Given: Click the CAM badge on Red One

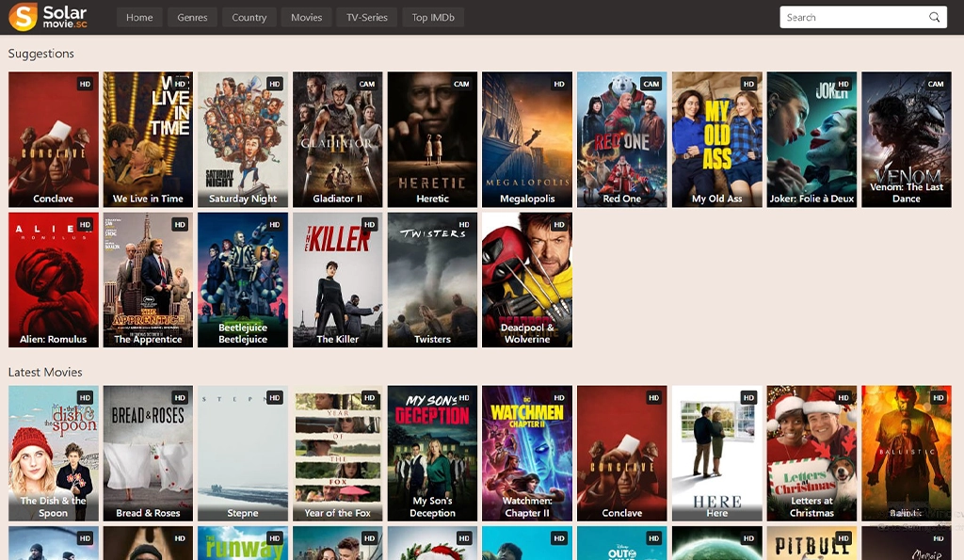Looking at the screenshot, I should click(651, 84).
